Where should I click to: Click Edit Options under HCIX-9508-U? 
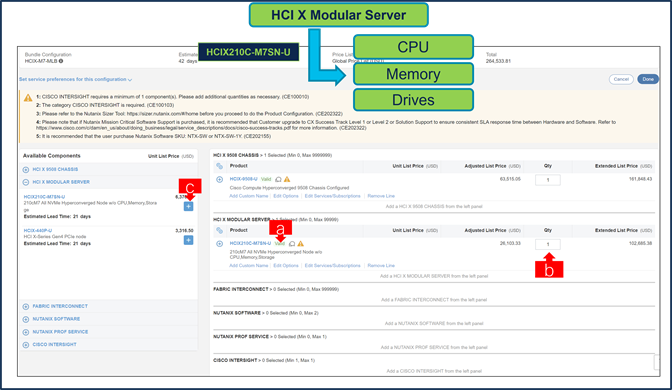point(286,196)
